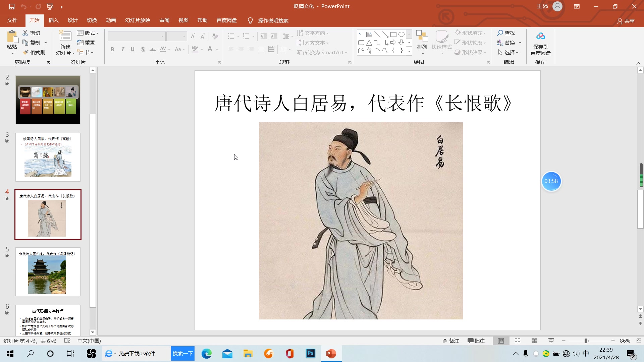Start slideshow from the status bar

click(x=551, y=341)
